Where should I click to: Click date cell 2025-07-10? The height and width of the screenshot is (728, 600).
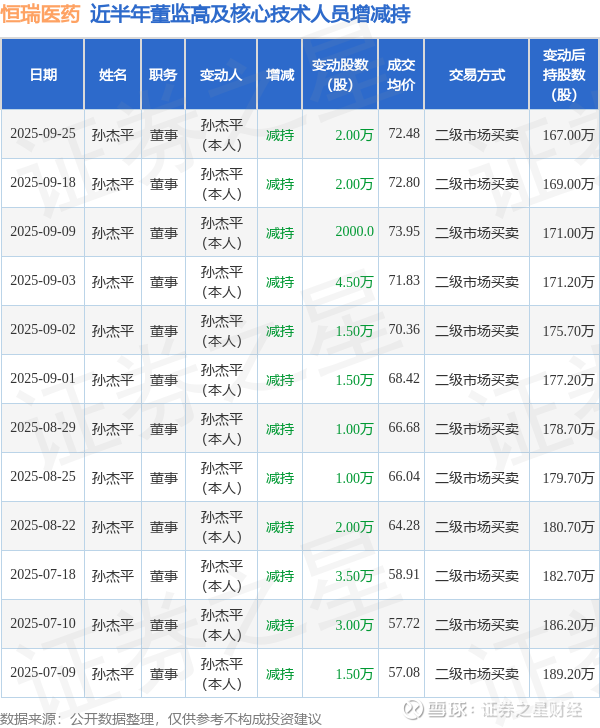click(x=43, y=624)
